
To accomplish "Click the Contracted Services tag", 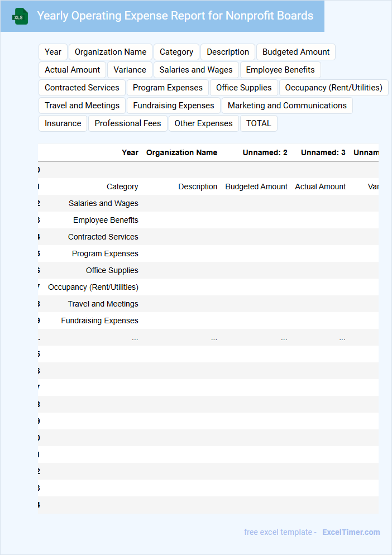I will point(82,88).
